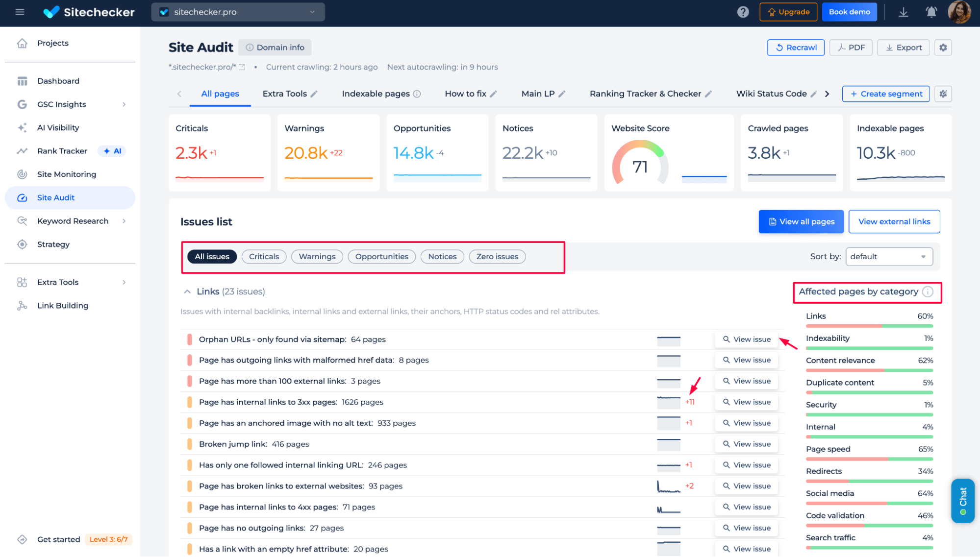Open segment settings gear icon
This screenshot has height=557, width=980.
pos(943,94)
